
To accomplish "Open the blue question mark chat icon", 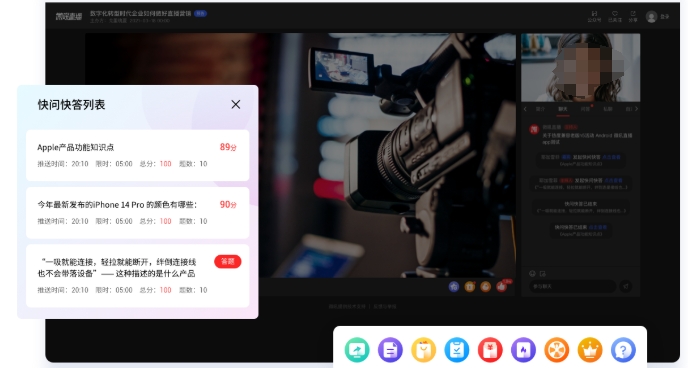I will coord(623,350).
